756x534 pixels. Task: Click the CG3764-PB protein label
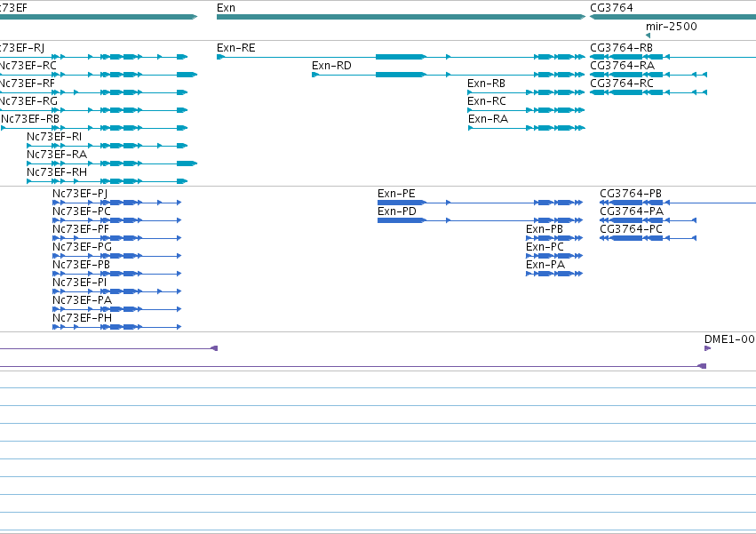click(x=631, y=194)
